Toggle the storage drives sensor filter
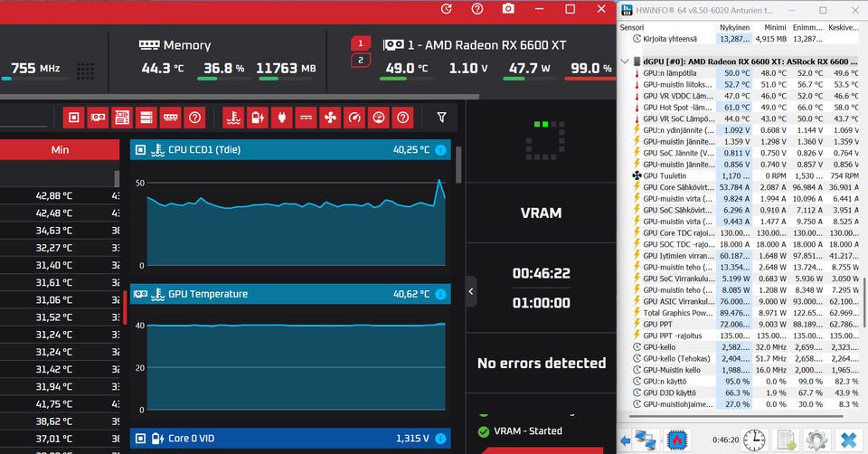Screen dimensions: 868x454 (146, 118)
